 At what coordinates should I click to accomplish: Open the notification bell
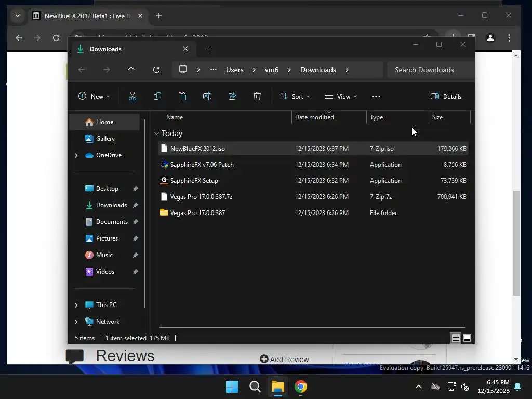(518, 387)
